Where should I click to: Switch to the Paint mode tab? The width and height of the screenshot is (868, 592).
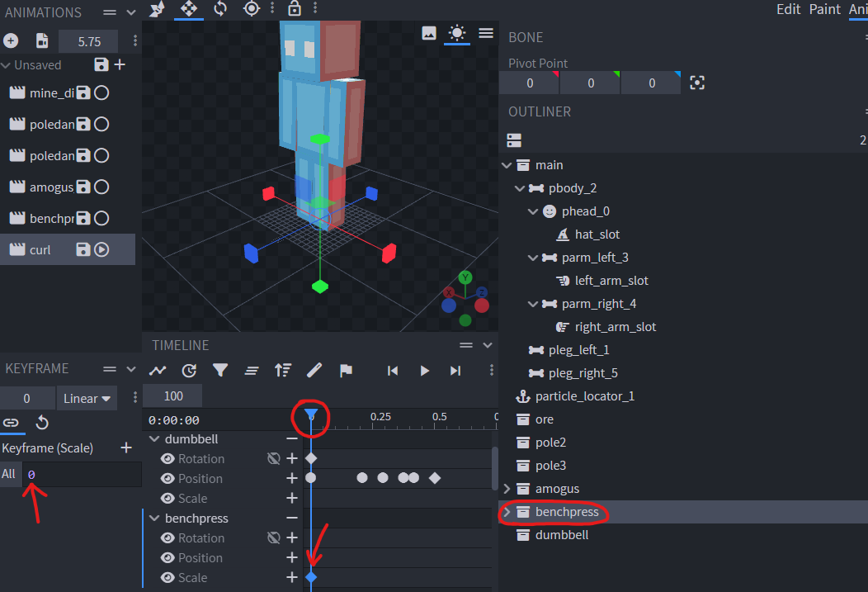824,9
